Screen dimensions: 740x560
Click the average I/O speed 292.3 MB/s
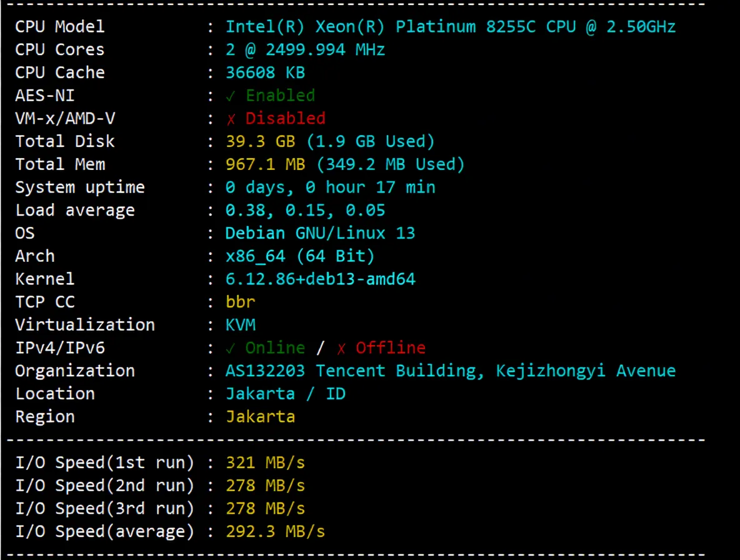coord(275,532)
